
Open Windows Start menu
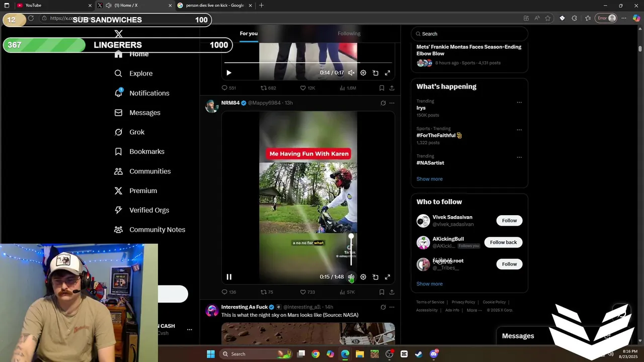[x=211, y=354]
